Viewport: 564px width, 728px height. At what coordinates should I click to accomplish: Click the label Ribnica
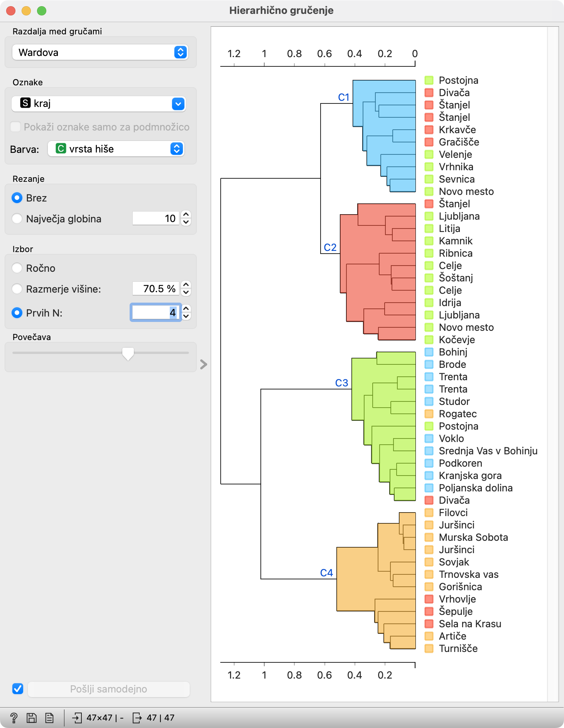(x=456, y=253)
